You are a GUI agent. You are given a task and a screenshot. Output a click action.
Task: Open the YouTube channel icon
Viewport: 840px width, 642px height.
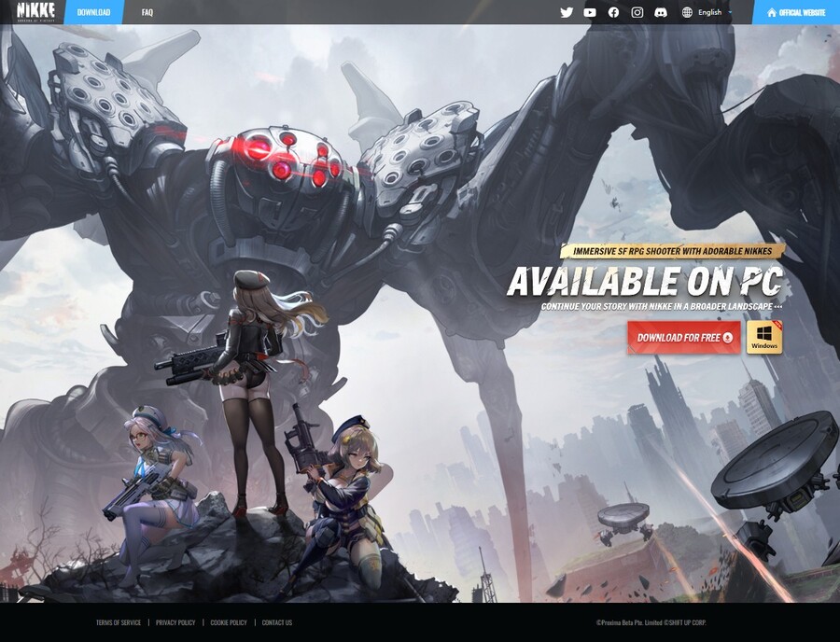[590, 12]
